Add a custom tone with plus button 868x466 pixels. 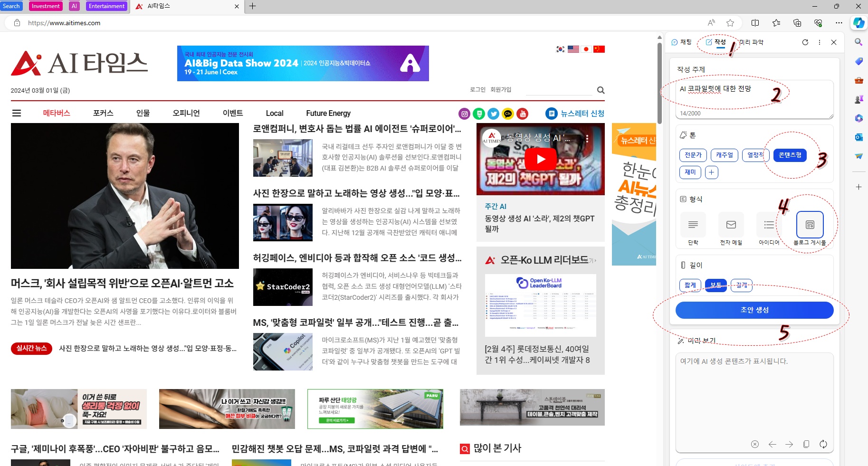711,172
